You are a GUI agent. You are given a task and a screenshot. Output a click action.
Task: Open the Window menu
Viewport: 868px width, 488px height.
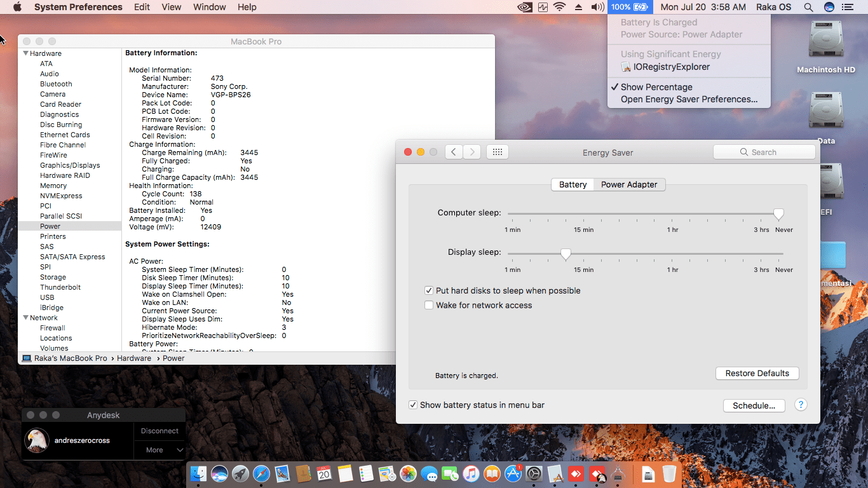(x=210, y=7)
